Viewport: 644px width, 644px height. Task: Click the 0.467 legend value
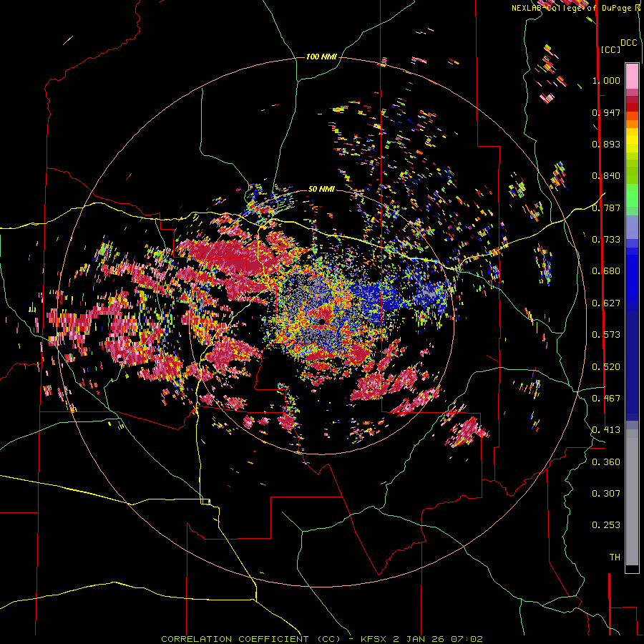[606, 398]
